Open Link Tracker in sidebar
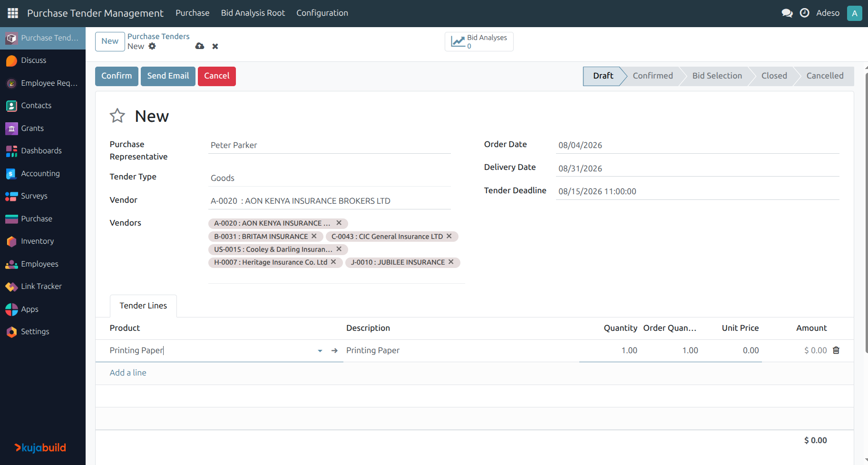The width and height of the screenshot is (868, 465). [x=43, y=287]
